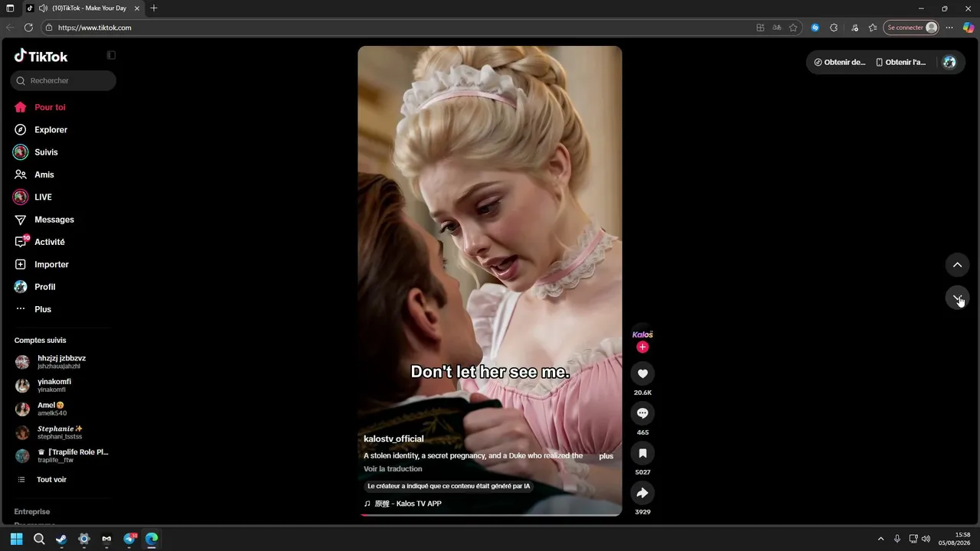Show hidden system tray icons
Screen dimensions: 980x551
[880, 539]
